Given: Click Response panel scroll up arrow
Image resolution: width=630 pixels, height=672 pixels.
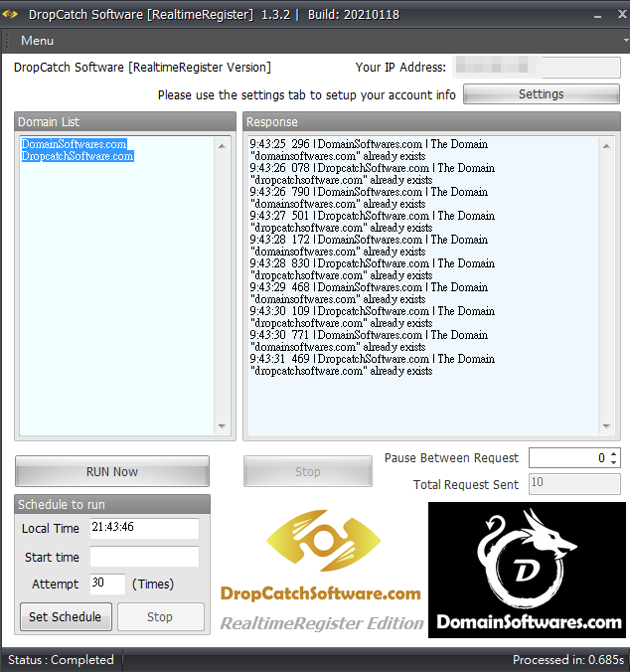Looking at the screenshot, I should 606,146.
